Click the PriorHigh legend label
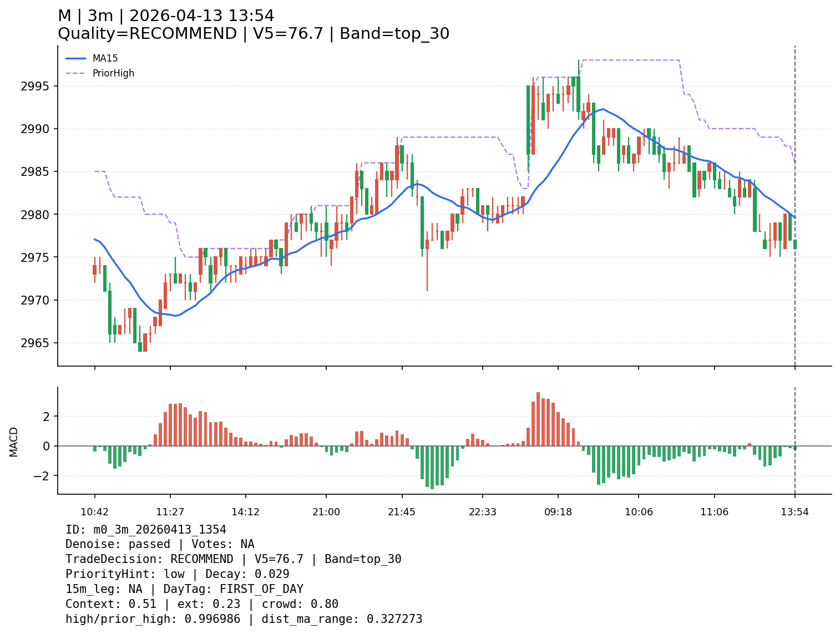 pyautogui.click(x=113, y=73)
